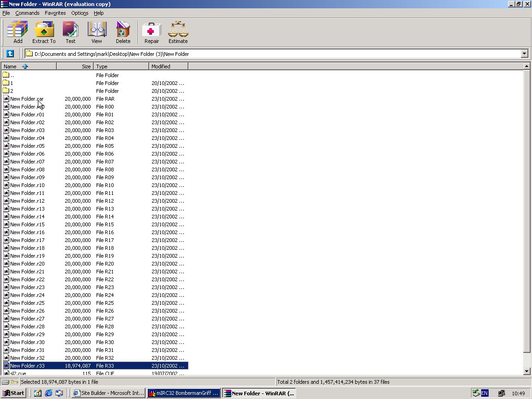Click the File R03 type cell
This screenshot has width=532, height=399.
click(x=105, y=130)
